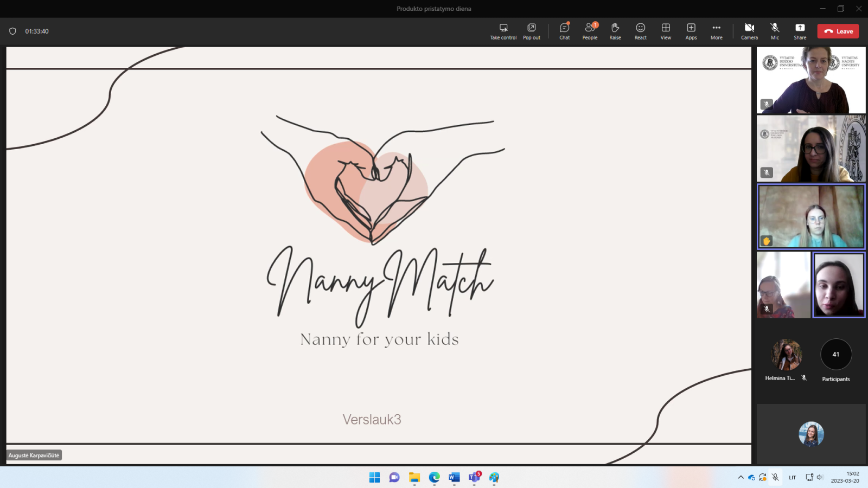868x488 pixels.
Task: Toggle system microphone mute in tray
Action: (775, 477)
